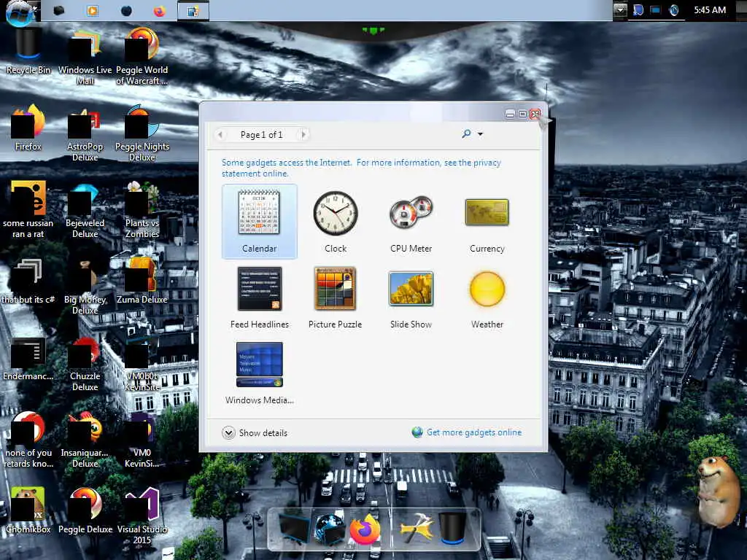
Task: Click the 5:45 AM clock
Action: tap(710, 10)
